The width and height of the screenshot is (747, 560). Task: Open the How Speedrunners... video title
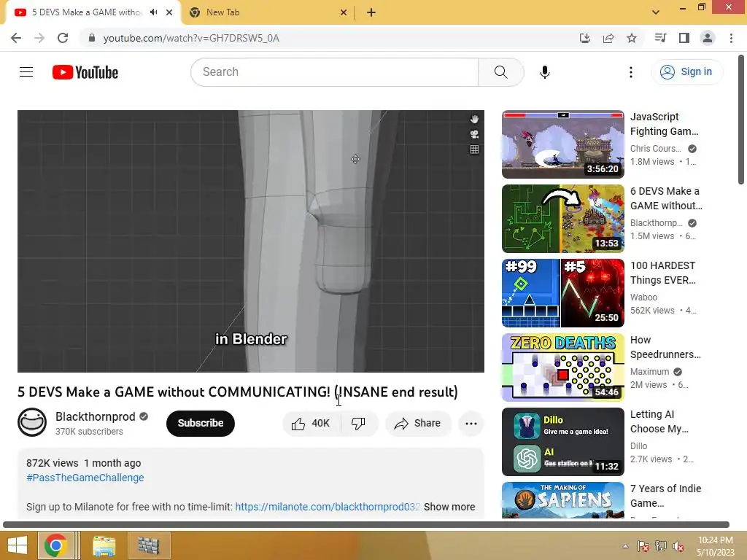pyautogui.click(x=665, y=346)
